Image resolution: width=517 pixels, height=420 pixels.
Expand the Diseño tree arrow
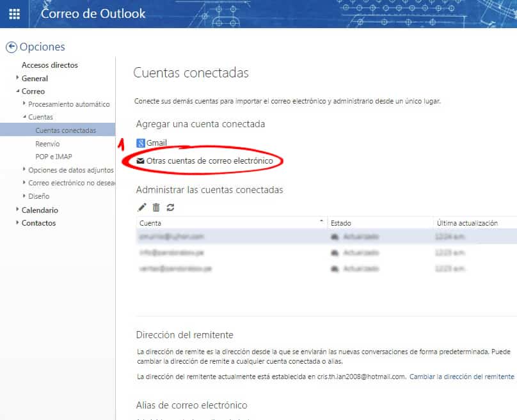pyautogui.click(x=24, y=196)
